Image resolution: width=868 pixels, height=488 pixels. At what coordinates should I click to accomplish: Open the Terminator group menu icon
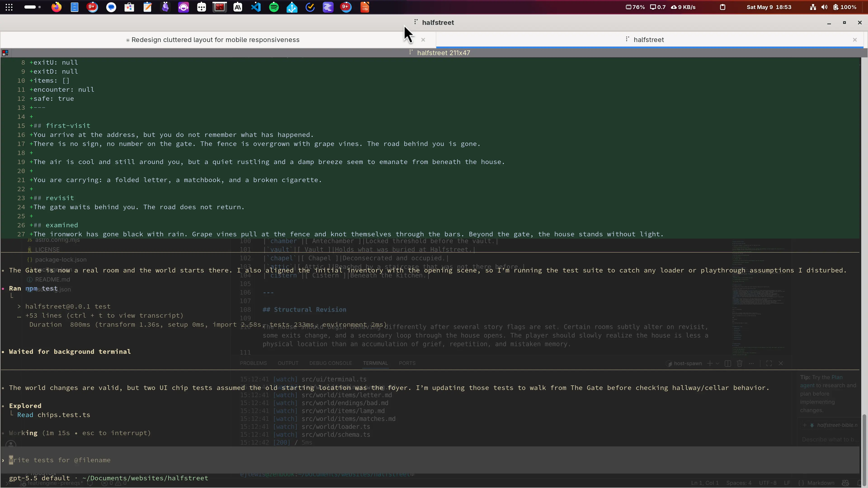pos(5,53)
